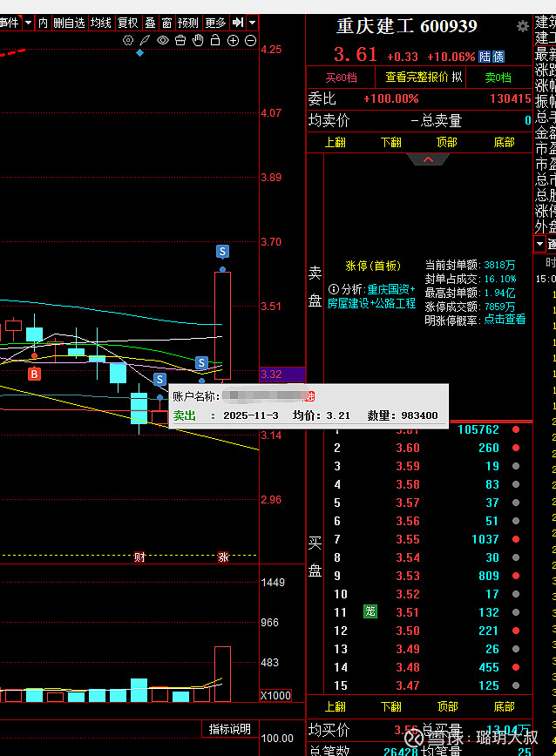Select the feather pen drawing tool
556x756 pixels.
[145, 40]
